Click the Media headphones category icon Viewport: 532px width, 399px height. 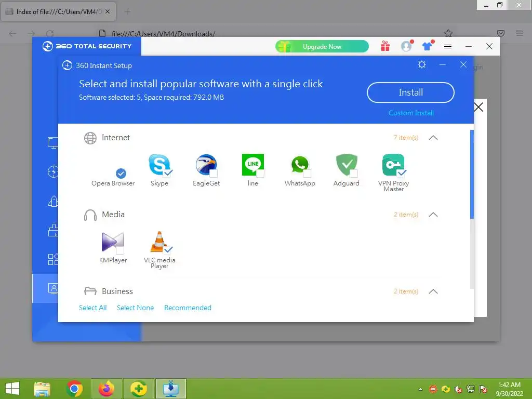coord(90,215)
